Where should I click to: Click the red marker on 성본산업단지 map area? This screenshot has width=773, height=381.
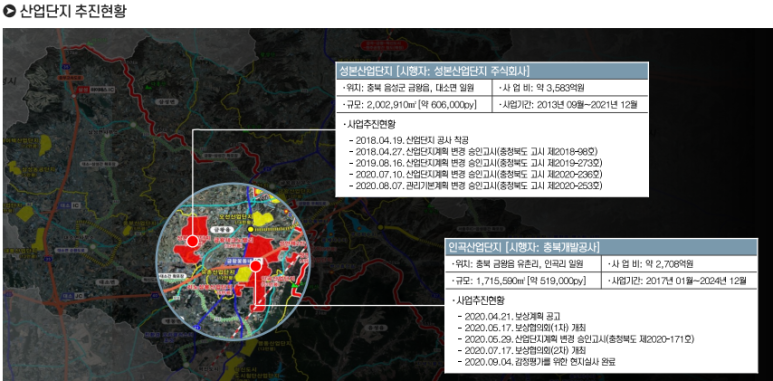(x=192, y=241)
